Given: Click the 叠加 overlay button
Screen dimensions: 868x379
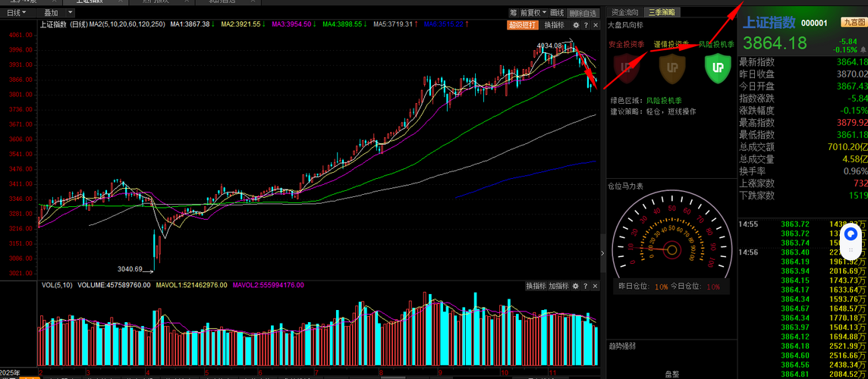Looking at the screenshot, I should tap(51, 13).
